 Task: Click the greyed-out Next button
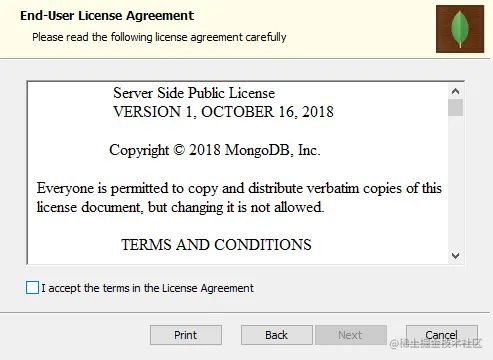(x=351, y=335)
